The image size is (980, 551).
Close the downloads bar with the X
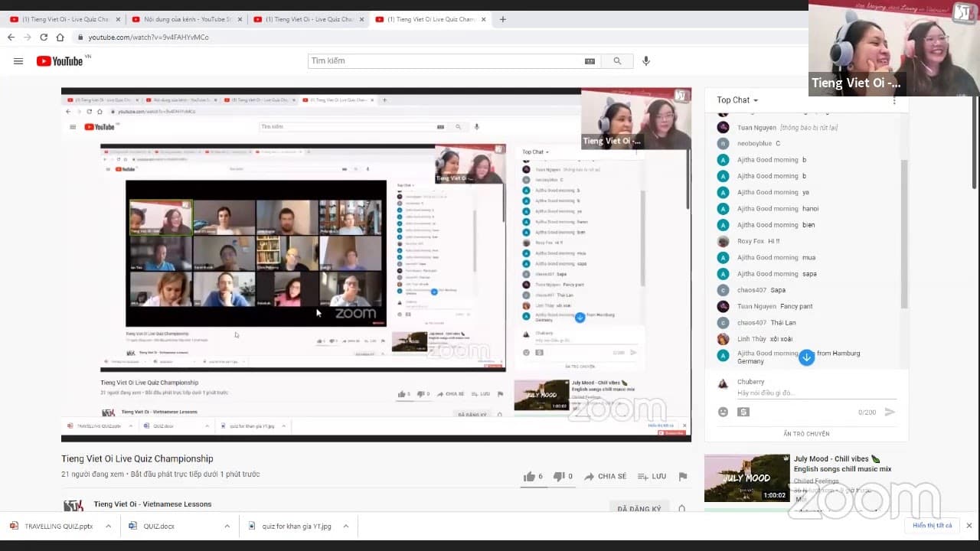pos(969,526)
